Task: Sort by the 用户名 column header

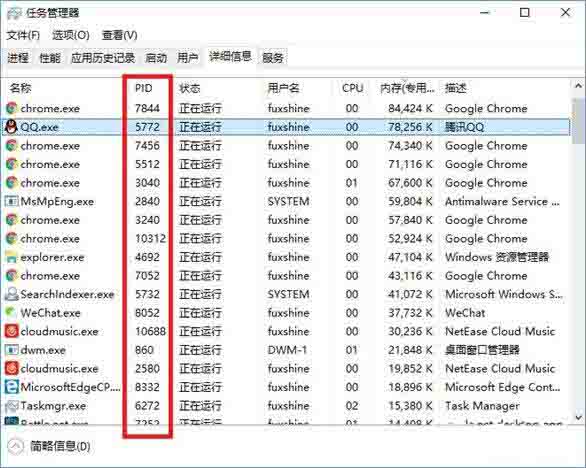Action: (283, 88)
